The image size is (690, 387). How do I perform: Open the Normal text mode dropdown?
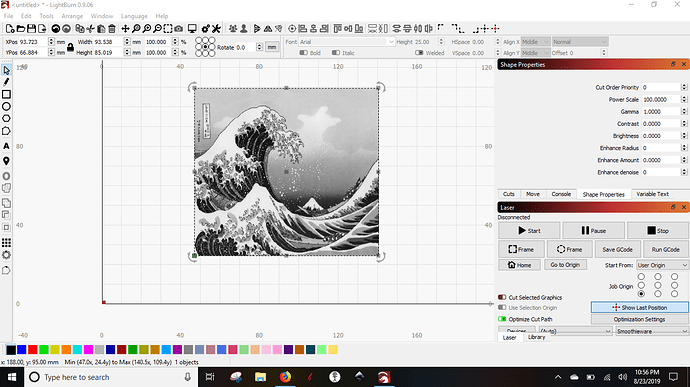[x=580, y=42]
